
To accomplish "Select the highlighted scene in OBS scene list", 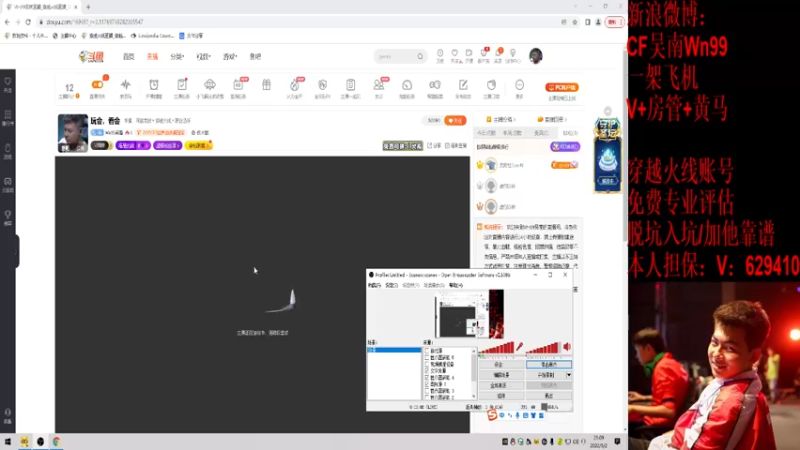I will 394,350.
